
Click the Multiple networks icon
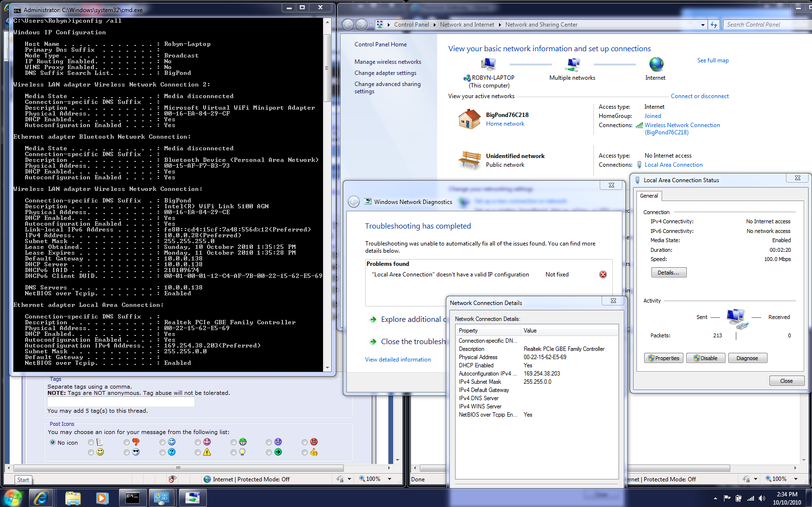pos(573,64)
